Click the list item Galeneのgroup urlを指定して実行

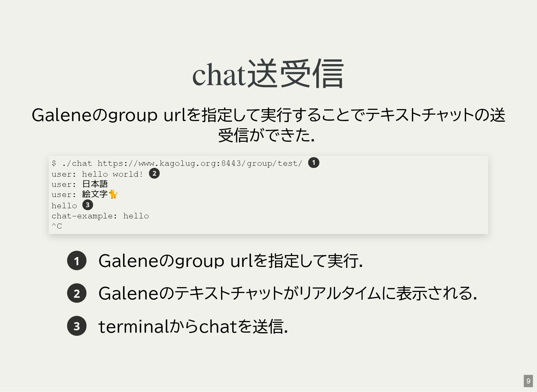click(231, 261)
